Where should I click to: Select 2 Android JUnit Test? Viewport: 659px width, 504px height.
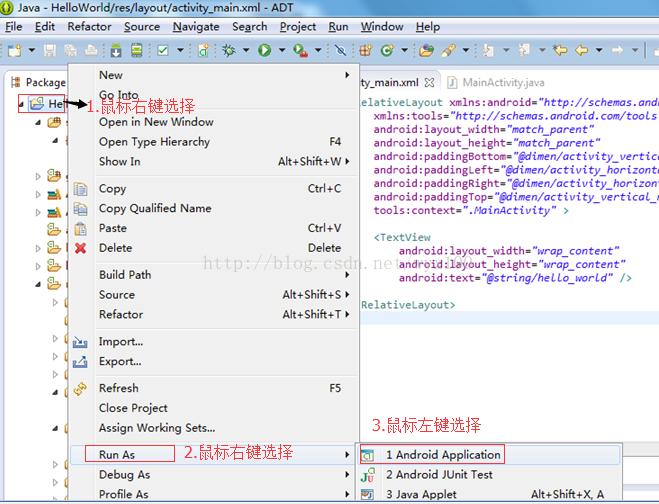(489, 475)
